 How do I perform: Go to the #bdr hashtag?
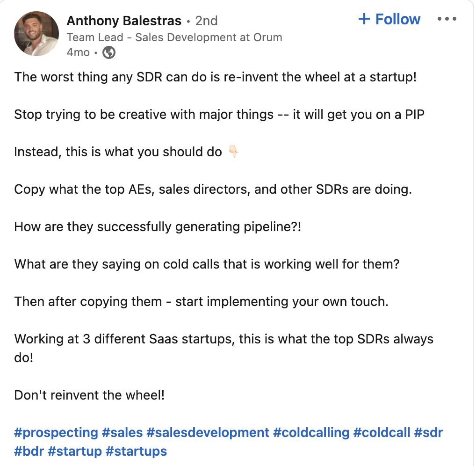coord(29,451)
